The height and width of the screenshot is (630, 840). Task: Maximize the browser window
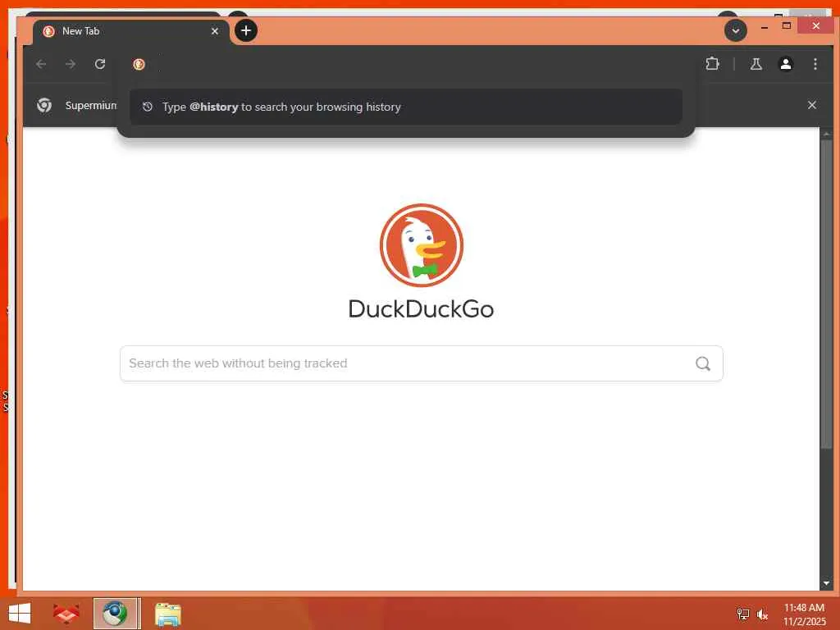[x=787, y=25]
